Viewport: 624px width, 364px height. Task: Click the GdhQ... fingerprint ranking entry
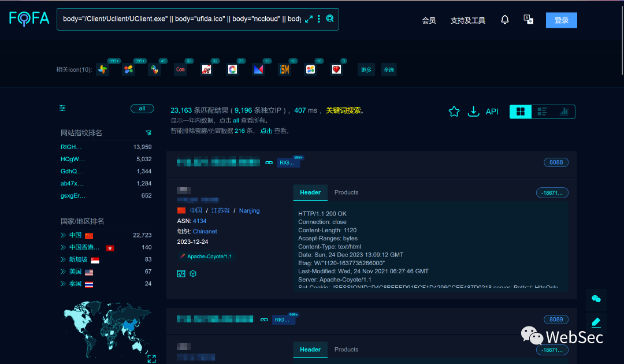click(72, 172)
